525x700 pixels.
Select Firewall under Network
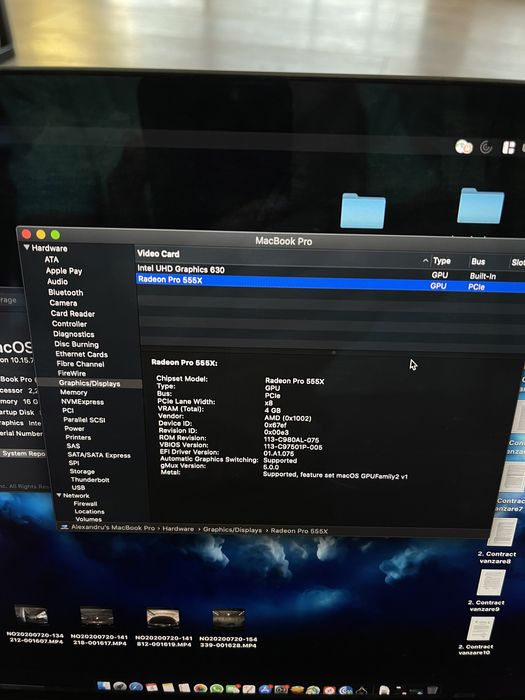pyautogui.click(x=85, y=504)
